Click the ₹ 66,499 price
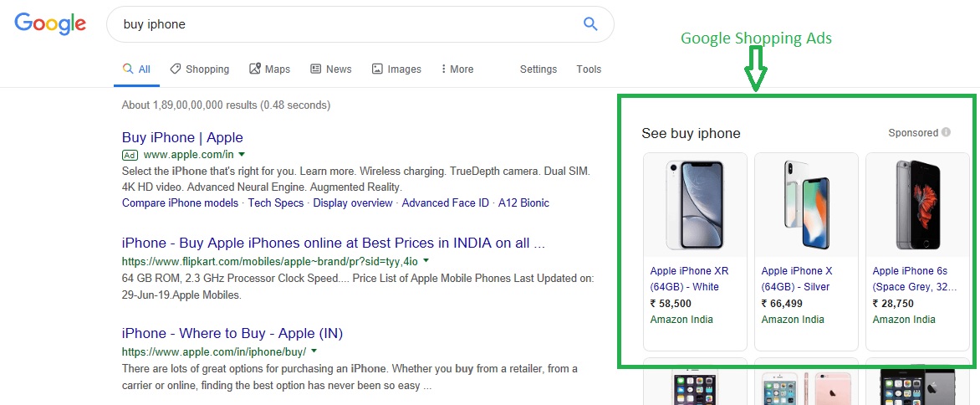 [782, 304]
